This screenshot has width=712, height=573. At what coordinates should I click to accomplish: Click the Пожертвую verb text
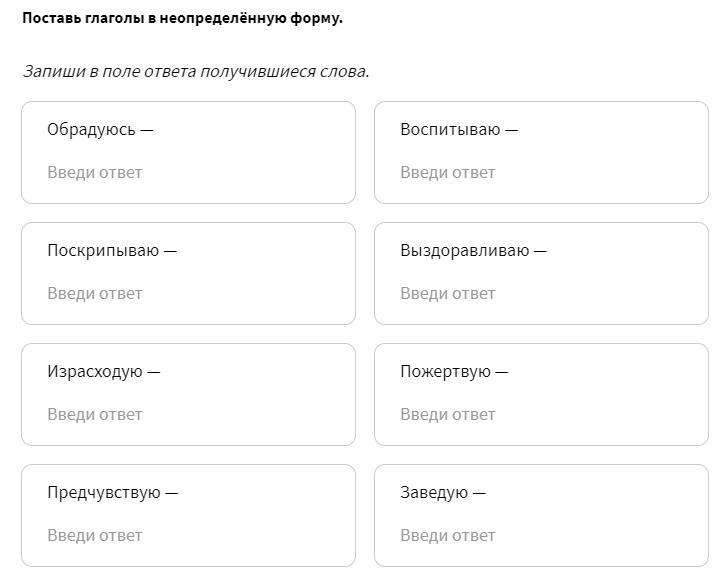(x=445, y=372)
